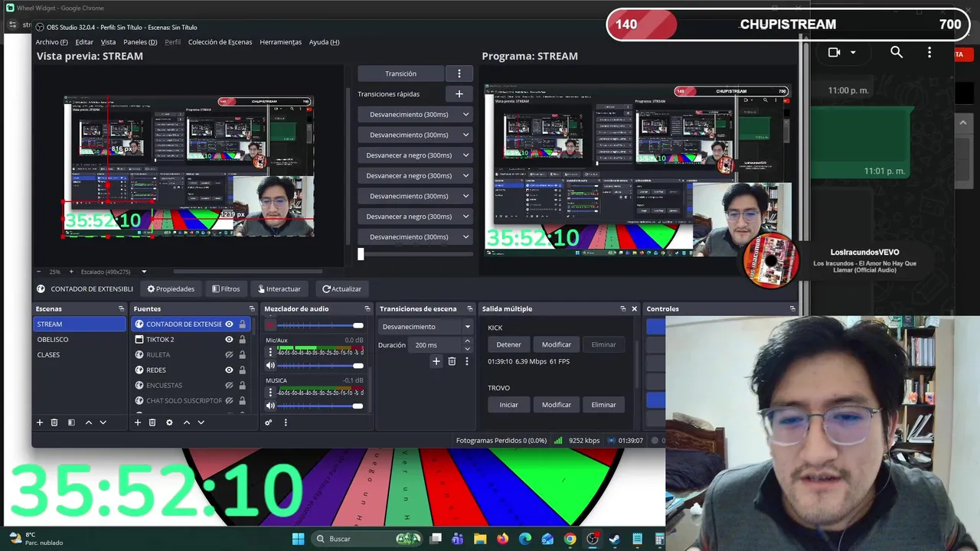Image resolution: width=980 pixels, height=551 pixels.
Task: Open advanced audio properties gears icon in the mixer
Action: pyautogui.click(x=269, y=422)
